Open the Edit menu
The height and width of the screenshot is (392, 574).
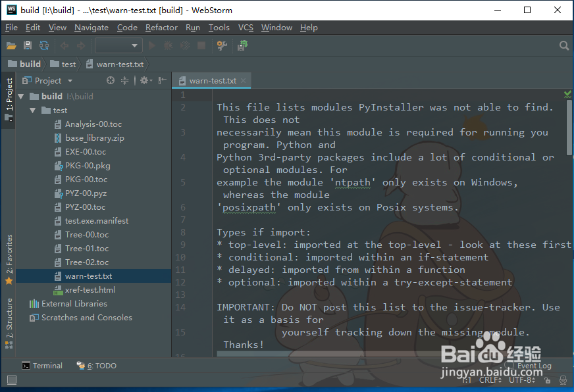click(32, 28)
